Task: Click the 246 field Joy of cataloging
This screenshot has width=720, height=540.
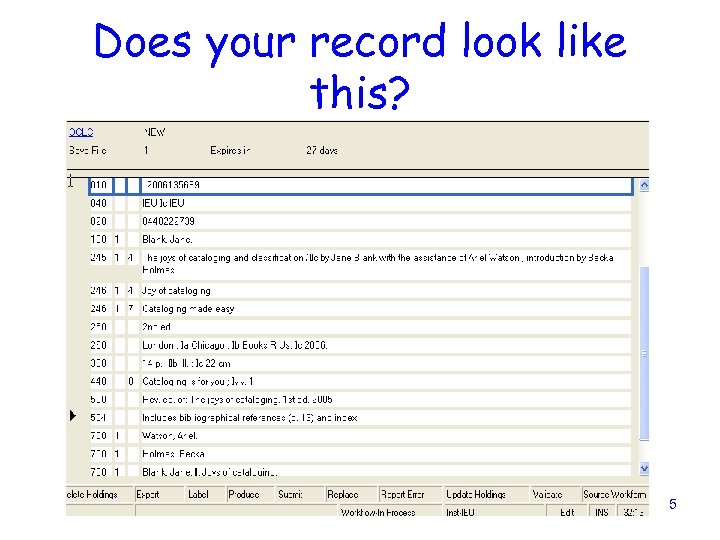Action: click(386, 291)
